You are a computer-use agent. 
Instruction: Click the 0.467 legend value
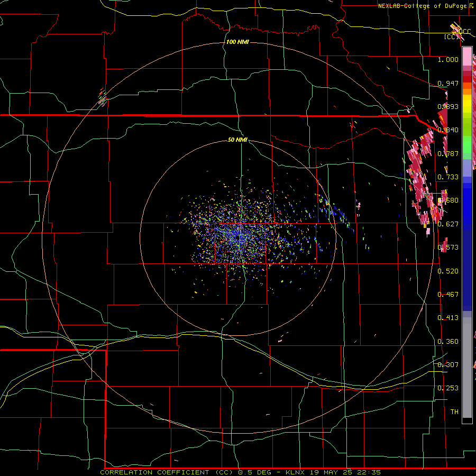coord(448,295)
